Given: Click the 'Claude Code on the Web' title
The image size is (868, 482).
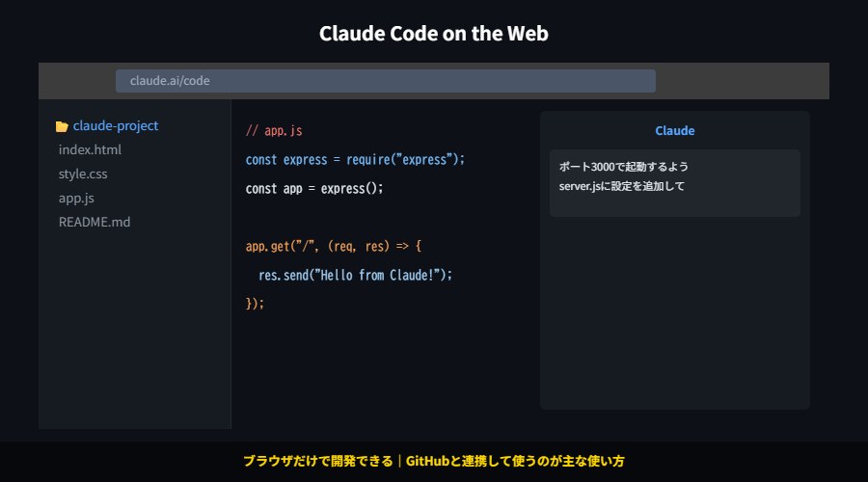Looking at the screenshot, I should tap(433, 33).
